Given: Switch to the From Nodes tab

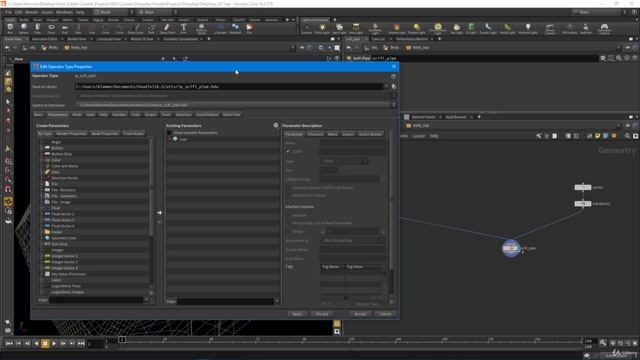Looking at the screenshot, I should point(133,133).
